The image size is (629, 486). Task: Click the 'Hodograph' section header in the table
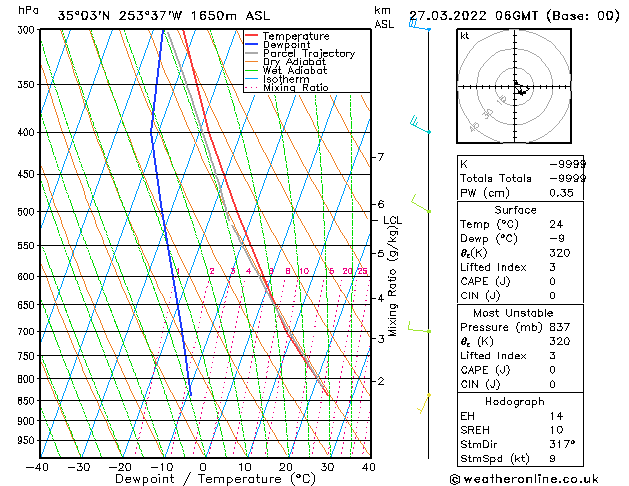pos(515,401)
